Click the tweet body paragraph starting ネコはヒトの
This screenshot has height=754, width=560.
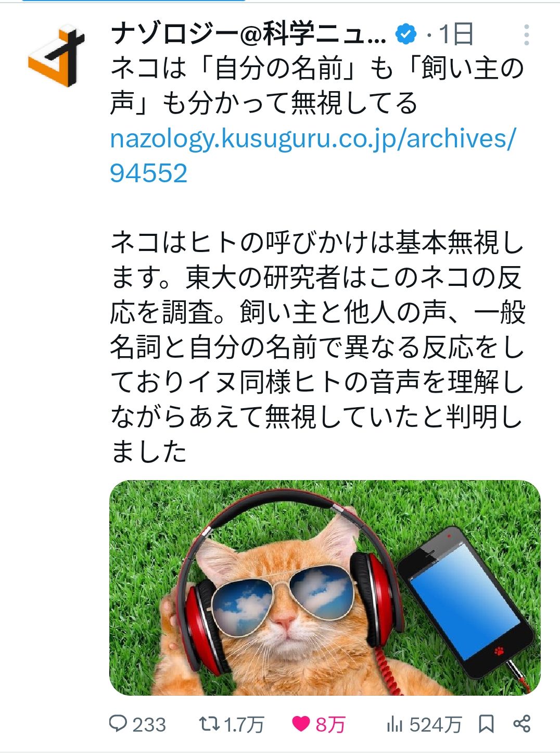click(x=317, y=347)
